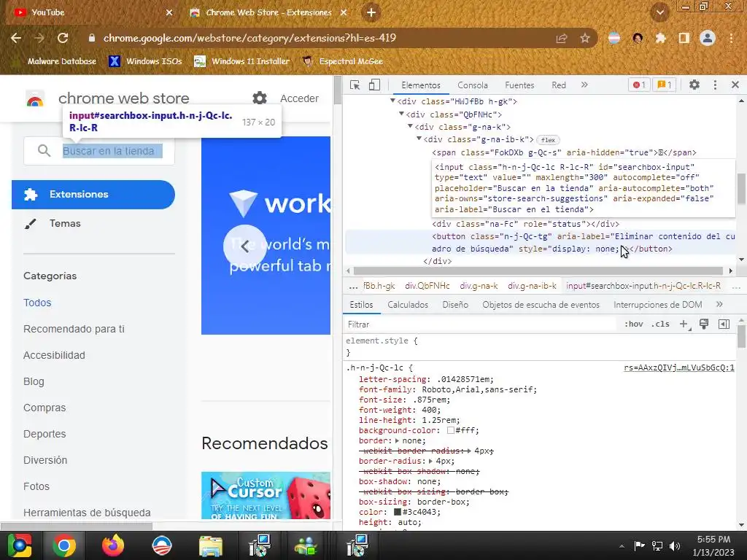747x560 pixels.
Task: Toggle the computed styles sidebar icon
Action: 724,324
